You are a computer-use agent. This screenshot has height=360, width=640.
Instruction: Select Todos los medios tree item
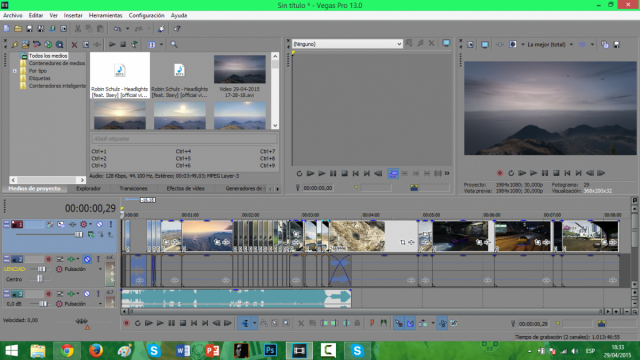click(48, 56)
